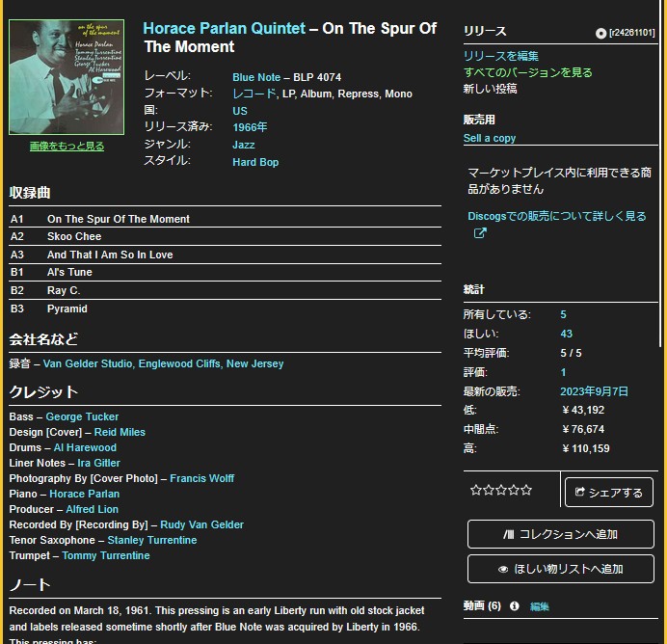Image resolution: width=667 pixels, height=644 pixels.
Task: Click the Sell a copy link
Action: pos(490,138)
